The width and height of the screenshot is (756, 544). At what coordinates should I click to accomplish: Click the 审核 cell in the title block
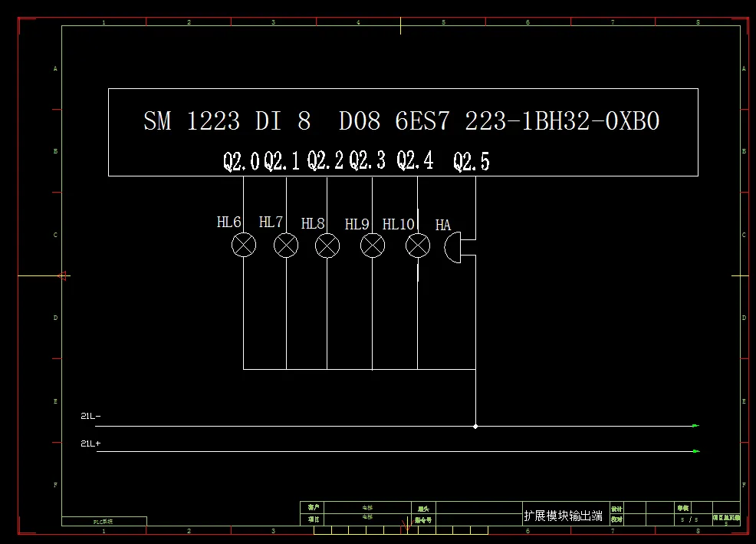(x=682, y=508)
